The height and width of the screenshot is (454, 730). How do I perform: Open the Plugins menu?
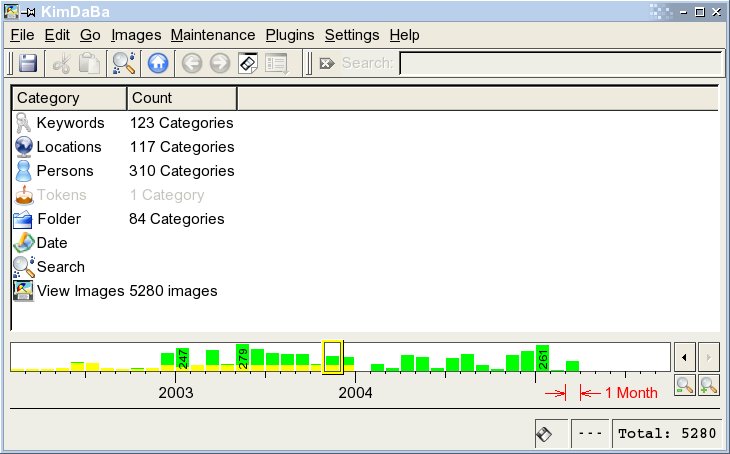pos(290,35)
